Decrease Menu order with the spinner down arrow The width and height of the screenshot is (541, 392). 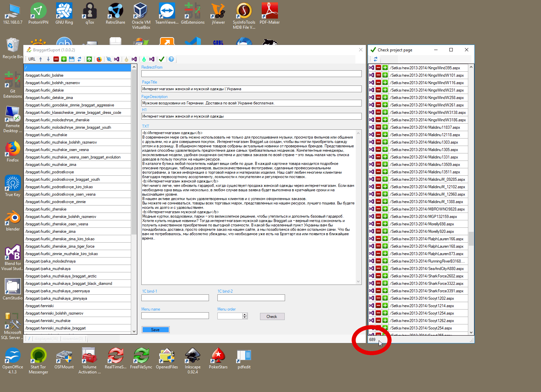[x=245, y=317]
